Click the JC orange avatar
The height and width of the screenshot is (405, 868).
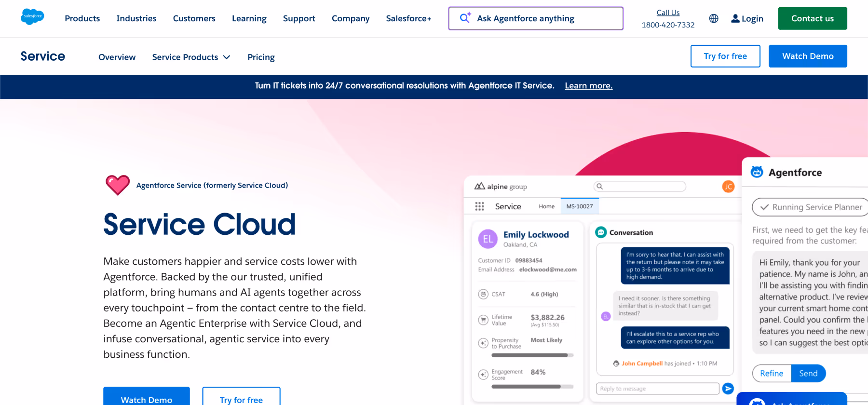click(728, 187)
